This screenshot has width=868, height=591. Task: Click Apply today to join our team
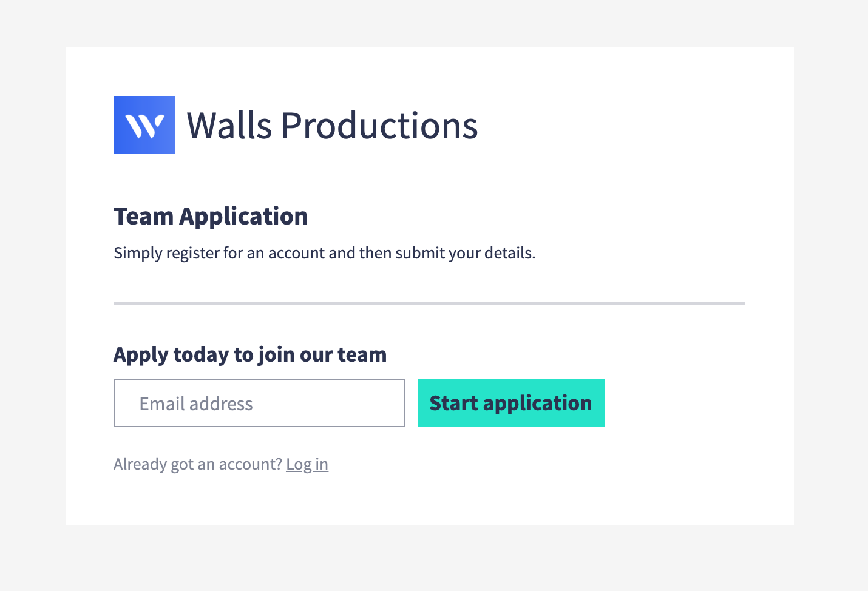(250, 354)
